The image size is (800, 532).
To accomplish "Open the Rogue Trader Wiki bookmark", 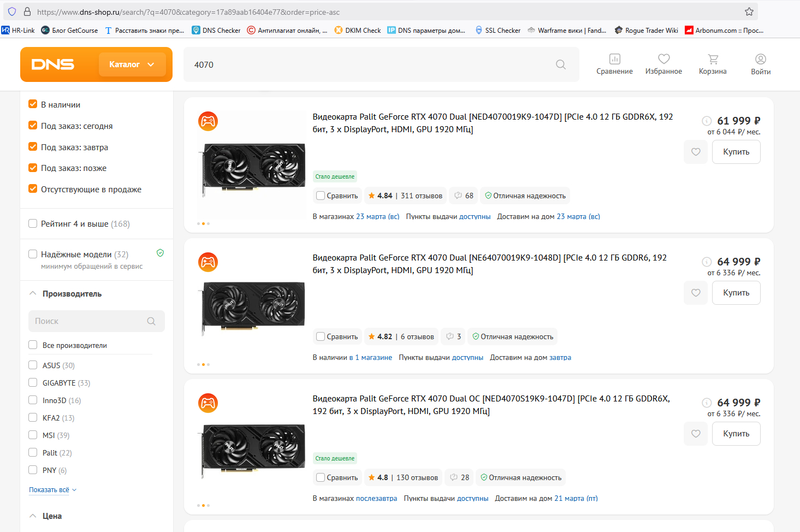I will (x=647, y=31).
